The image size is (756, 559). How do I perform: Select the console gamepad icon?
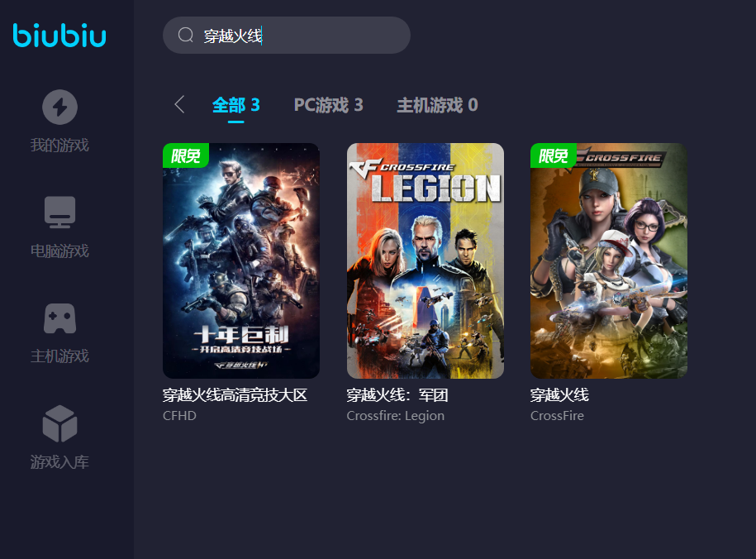59,318
